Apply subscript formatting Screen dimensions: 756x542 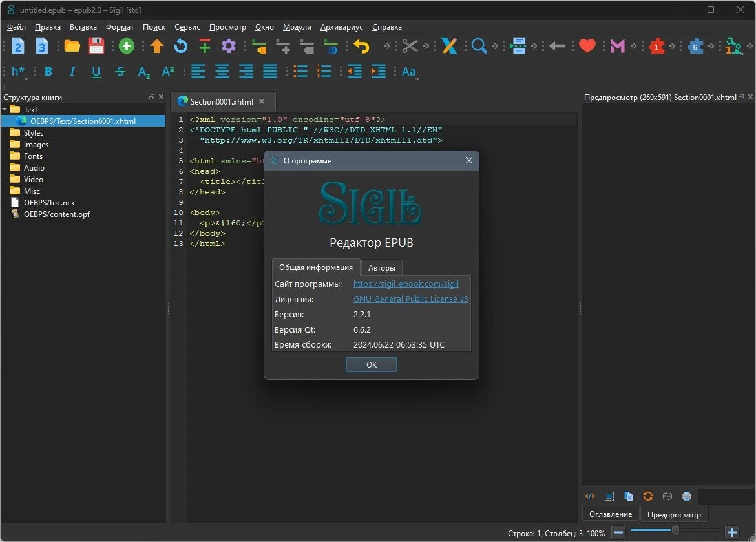pyautogui.click(x=143, y=72)
